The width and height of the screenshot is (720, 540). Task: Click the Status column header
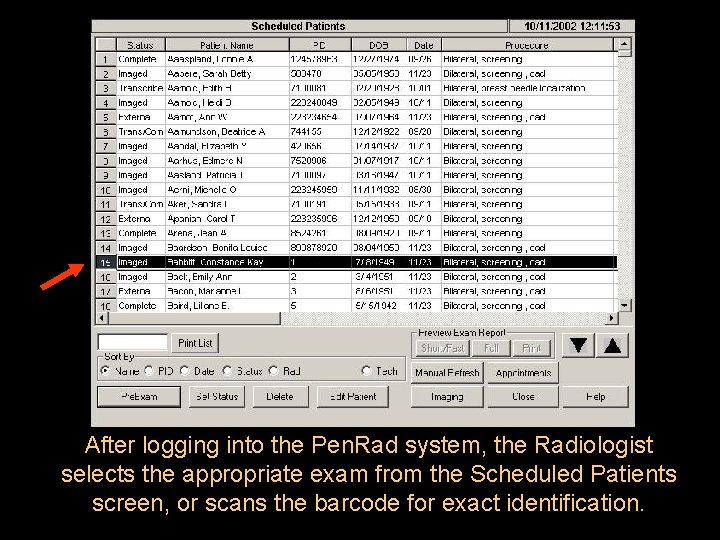tap(141, 45)
